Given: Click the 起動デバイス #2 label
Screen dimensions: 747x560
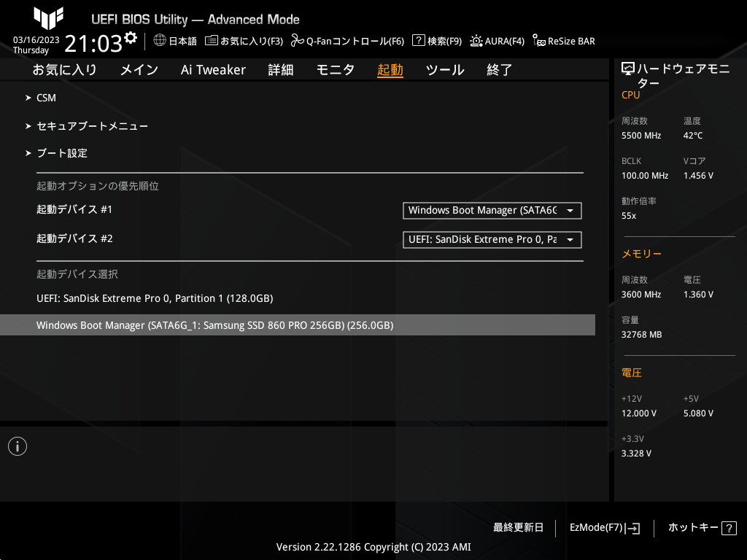Looking at the screenshot, I should [x=74, y=238].
